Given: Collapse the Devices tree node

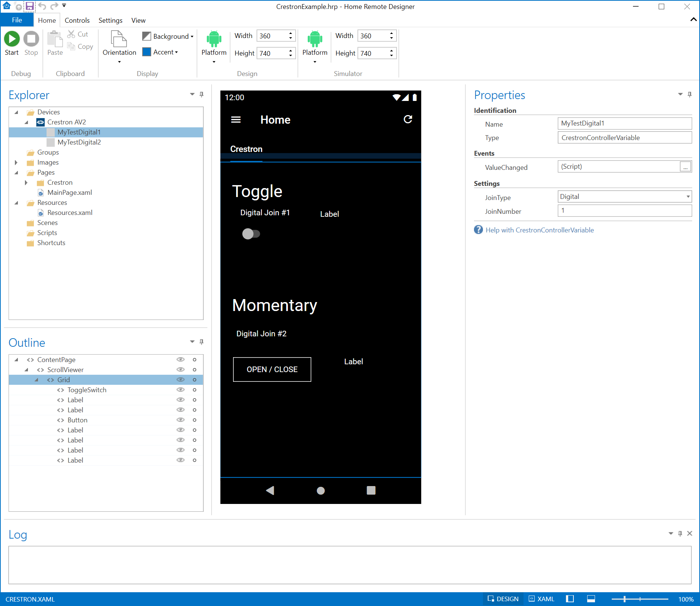Looking at the screenshot, I should pos(16,112).
